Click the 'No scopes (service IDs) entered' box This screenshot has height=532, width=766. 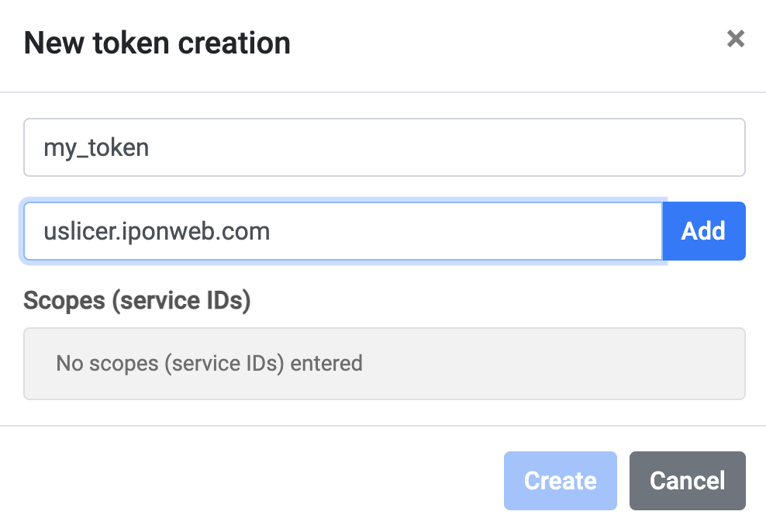(384, 363)
